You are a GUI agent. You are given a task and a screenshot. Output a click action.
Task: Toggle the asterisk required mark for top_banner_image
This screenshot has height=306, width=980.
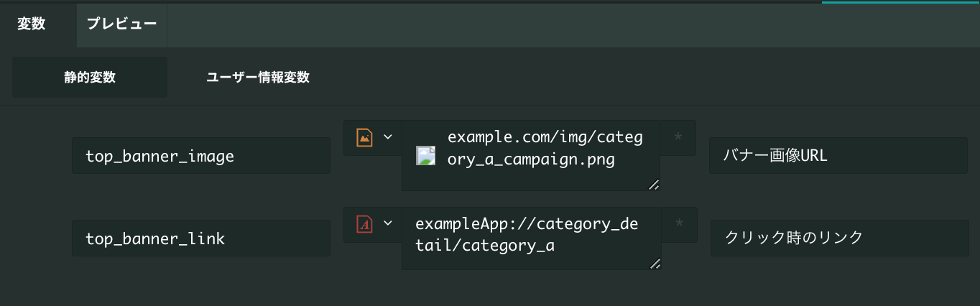678,137
